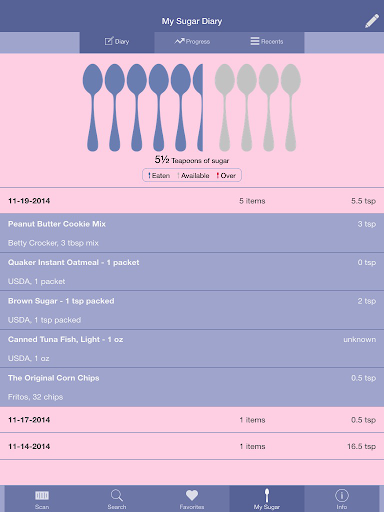Open the Peanut Butter Cookie Mix entry
Image resolution: width=384 pixels, height=512 pixels.
click(x=192, y=233)
